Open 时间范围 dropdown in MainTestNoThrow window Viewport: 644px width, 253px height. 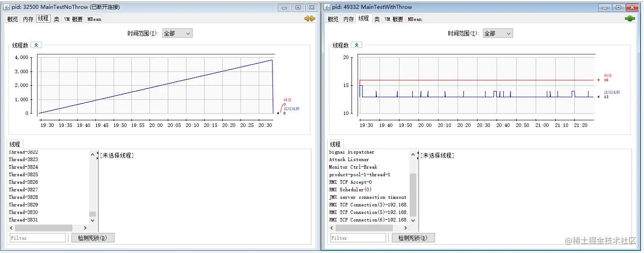[178, 33]
